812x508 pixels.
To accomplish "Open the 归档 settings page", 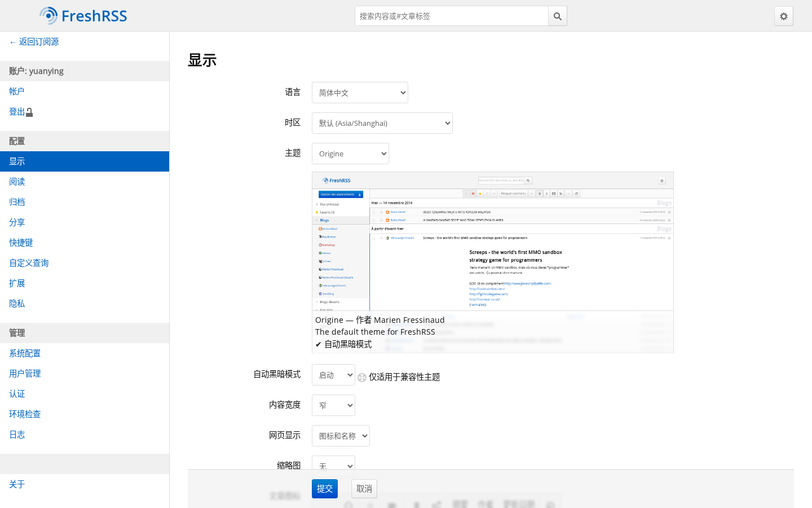I will point(85,202).
